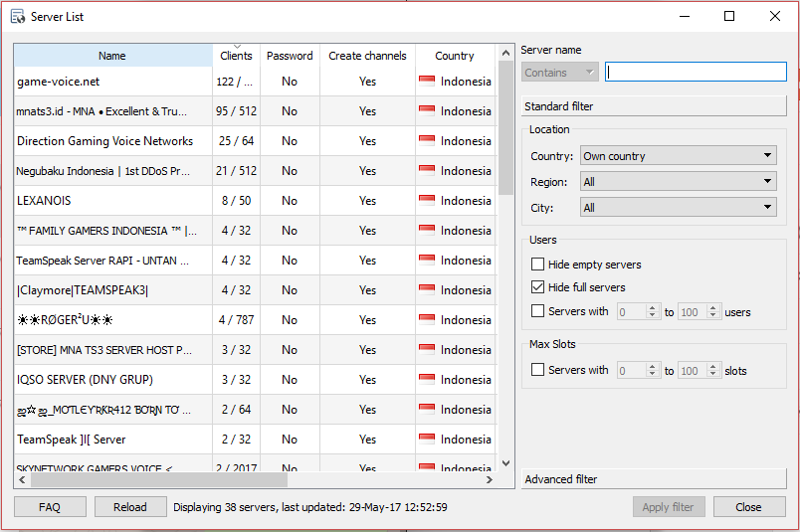Enable Servers with slots range checkbox
Screen dimensions: 800x532
537,370
